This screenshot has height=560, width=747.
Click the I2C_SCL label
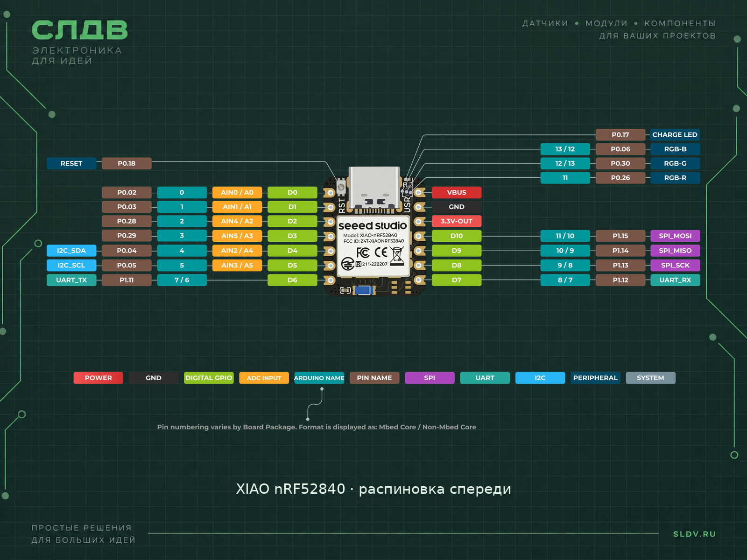pos(71,265)
